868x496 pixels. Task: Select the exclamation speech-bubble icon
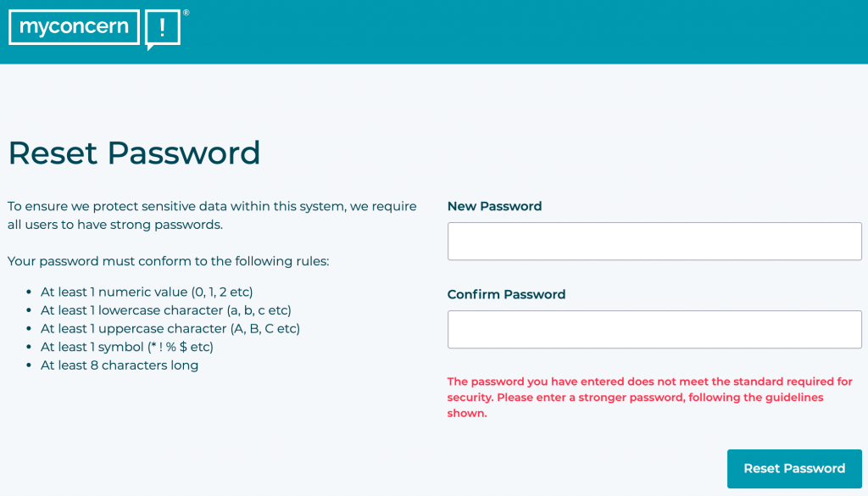pos(164,27)
